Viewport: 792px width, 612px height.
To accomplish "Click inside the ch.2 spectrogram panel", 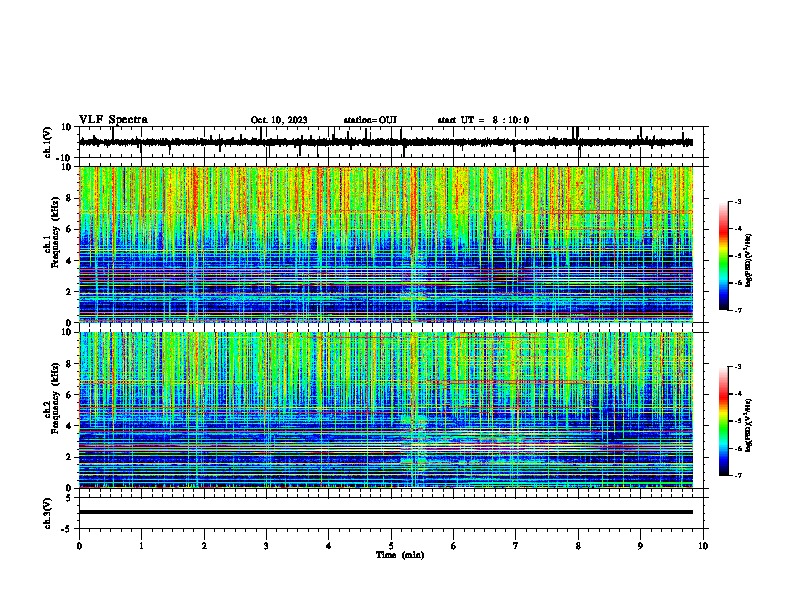I will click(x=386, y=410).
